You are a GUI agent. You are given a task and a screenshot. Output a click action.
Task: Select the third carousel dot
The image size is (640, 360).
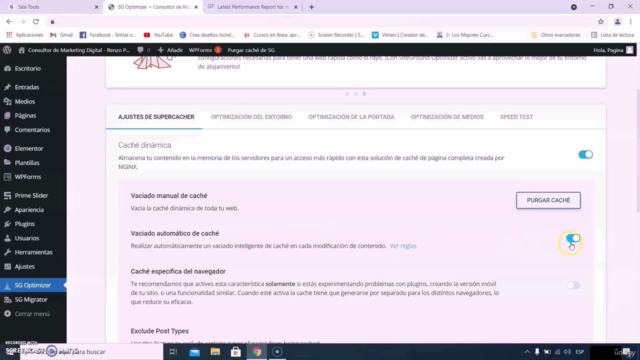[x=364, y=94]
